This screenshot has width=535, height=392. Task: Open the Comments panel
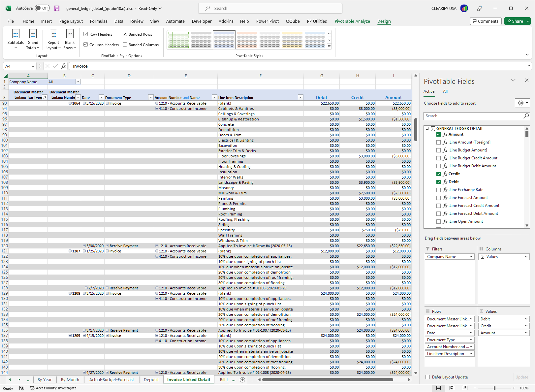[486, 21]
